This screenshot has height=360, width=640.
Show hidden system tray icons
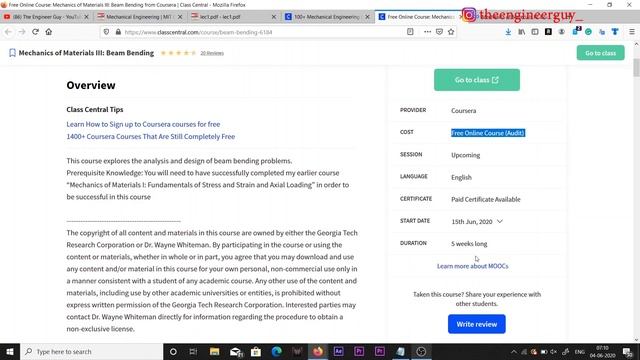point(514,352)
